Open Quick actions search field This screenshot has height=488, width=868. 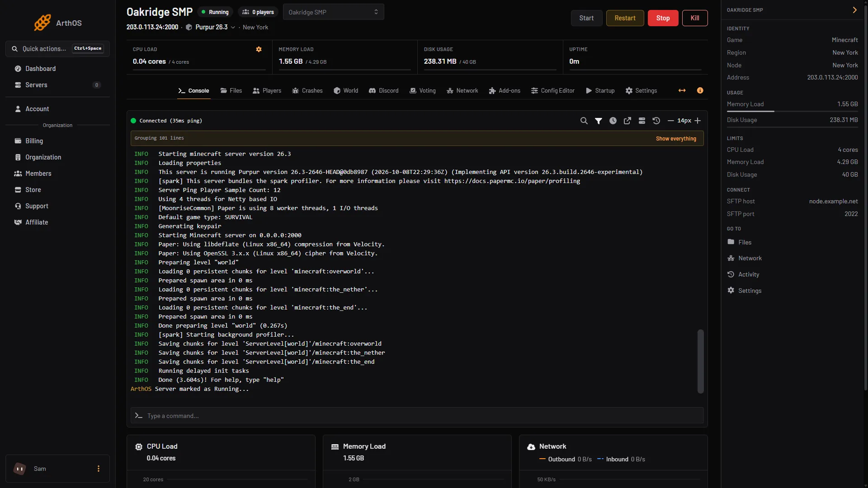[57, 49]
